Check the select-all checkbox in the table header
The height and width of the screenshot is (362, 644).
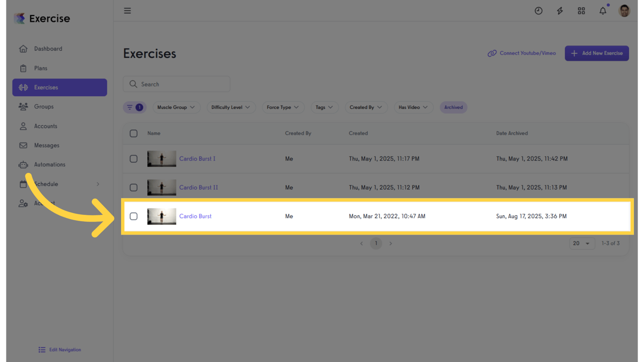pos(133,133)
